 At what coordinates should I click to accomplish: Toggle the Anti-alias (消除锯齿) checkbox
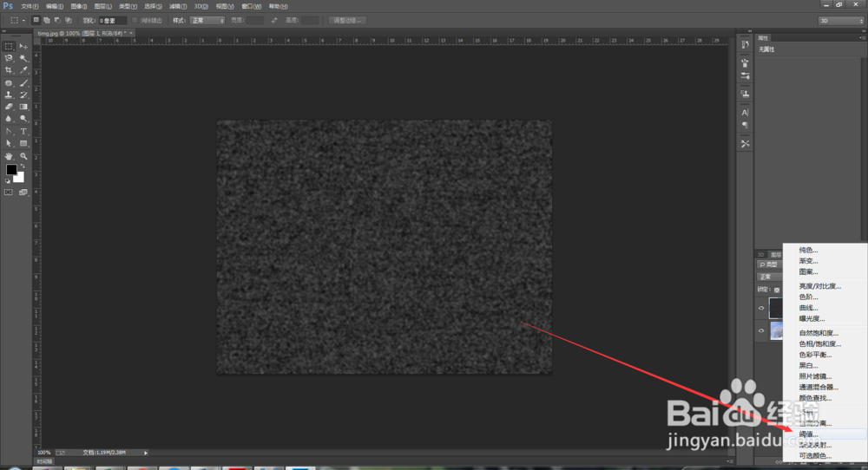(x=135, y=21)
